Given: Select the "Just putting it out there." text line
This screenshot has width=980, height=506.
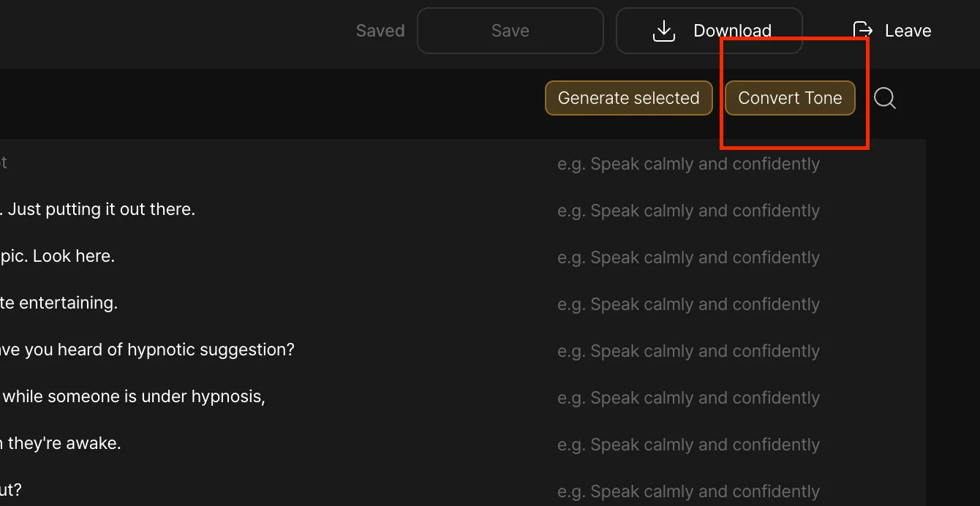Looking at the screenshot, I should pyautogui.click(x=101, y=209).
